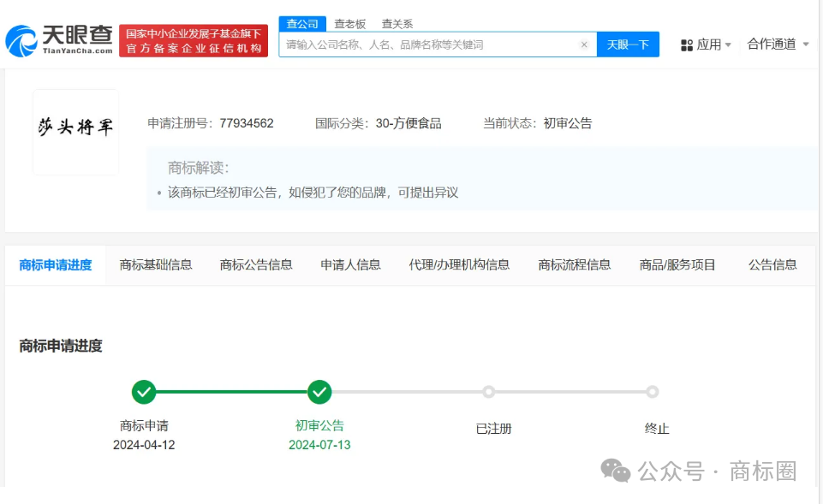Open the 莎头将军 trademark image
This screenshot has height=504, width=823.
(x=75, y=132)
